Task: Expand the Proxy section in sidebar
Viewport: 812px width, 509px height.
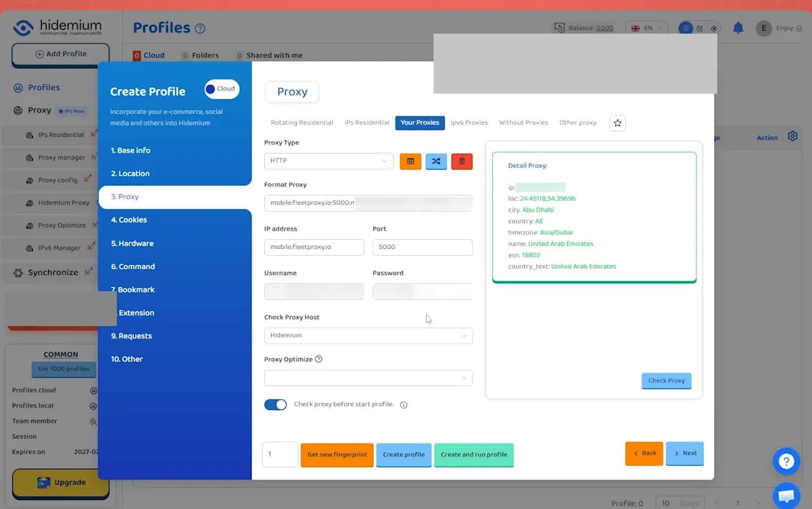Action: pos(39,110)
